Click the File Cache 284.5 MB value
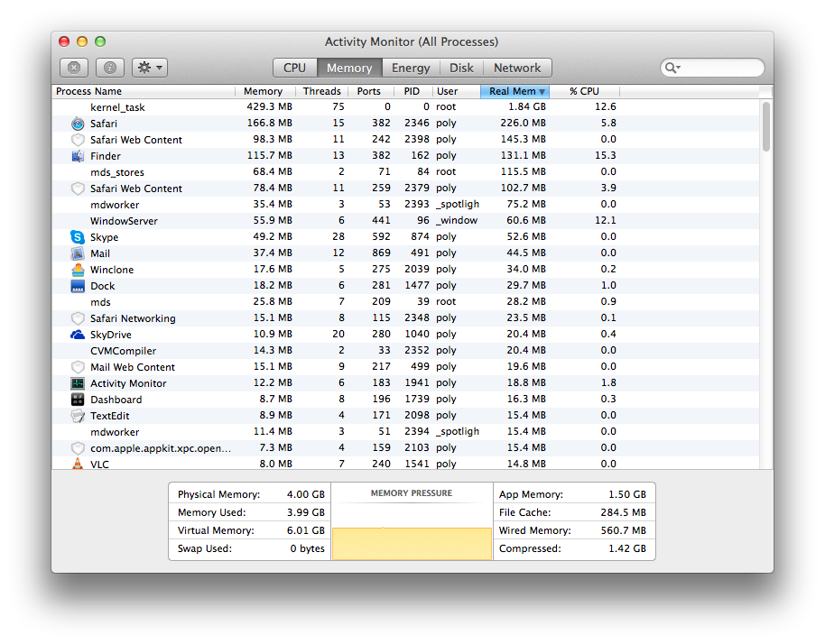The width and height of the screenshot is (825, 644). click(x=624, y=512)
